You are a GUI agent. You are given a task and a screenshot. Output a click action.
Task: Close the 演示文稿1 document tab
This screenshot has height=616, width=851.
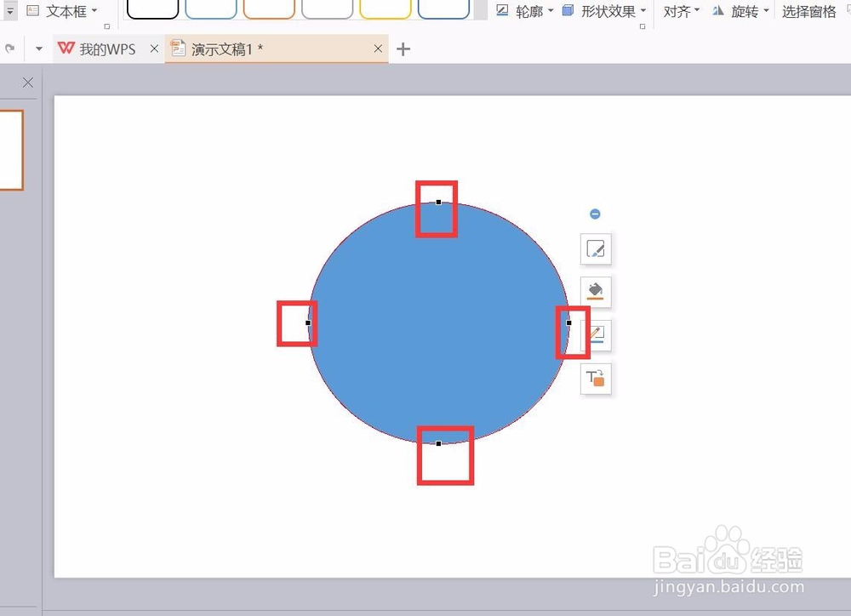coord(379,48)
